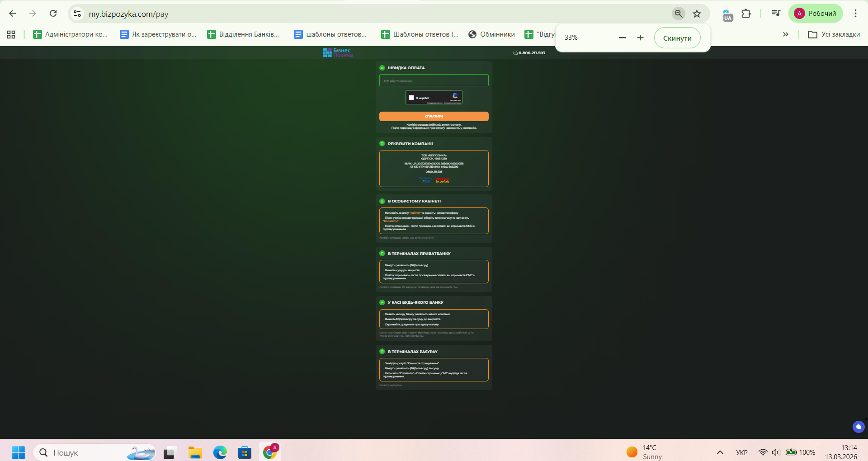868x461 pixels.
Task: Reload the current page
Action: [53, 14]
